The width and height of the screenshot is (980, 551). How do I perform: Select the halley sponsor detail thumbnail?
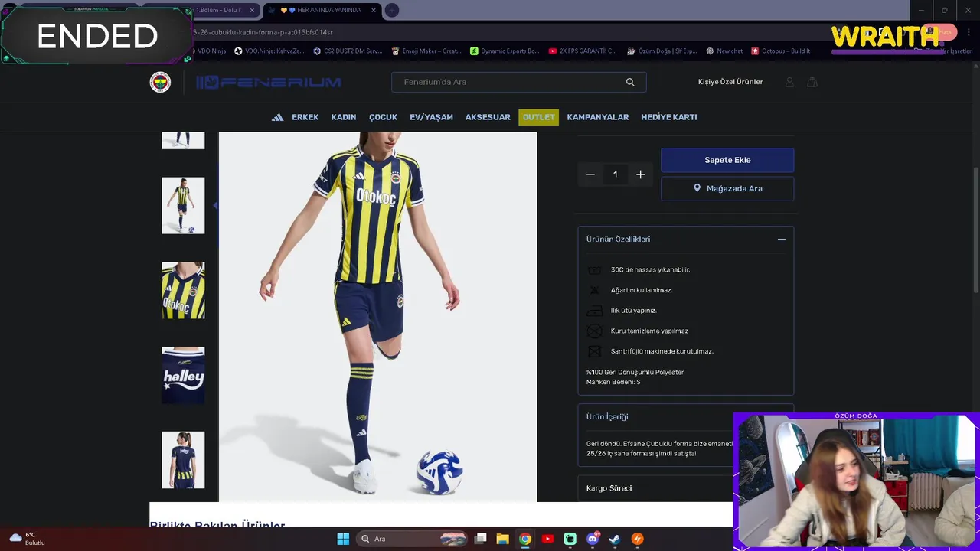point(183,376)
